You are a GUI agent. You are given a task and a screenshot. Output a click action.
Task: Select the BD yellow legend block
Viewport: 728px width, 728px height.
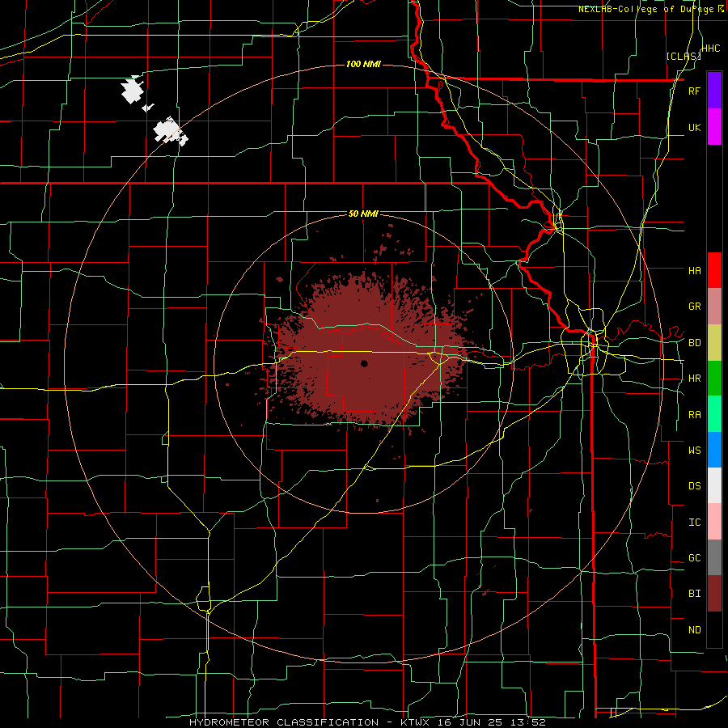pyautogui.click(x=714, y=343)
